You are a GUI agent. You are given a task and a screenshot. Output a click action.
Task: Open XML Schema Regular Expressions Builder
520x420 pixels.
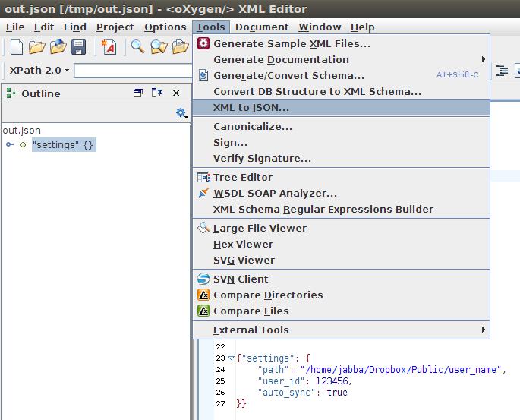coord(342,209)
